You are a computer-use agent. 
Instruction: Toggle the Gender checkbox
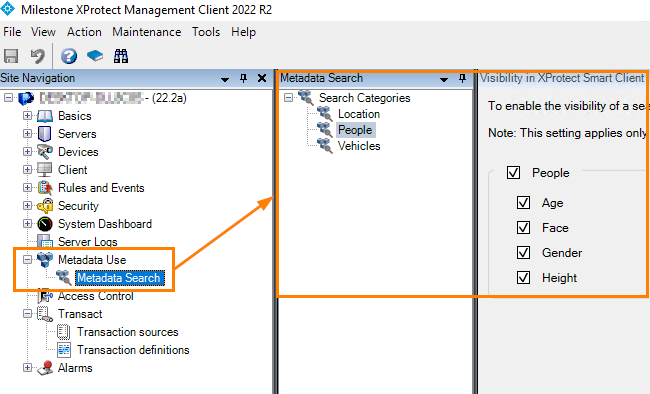(x=523, y=253)
